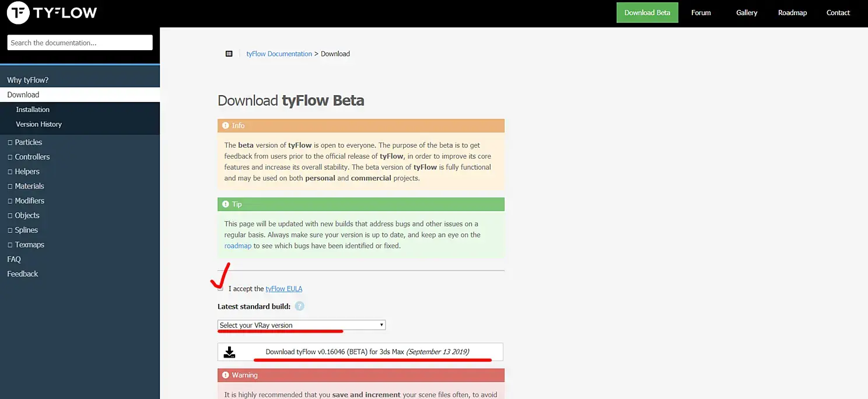This screenshot has height=399, width=868.
Task: Open the Contact page from top navigation
Action: pos(838,13)
